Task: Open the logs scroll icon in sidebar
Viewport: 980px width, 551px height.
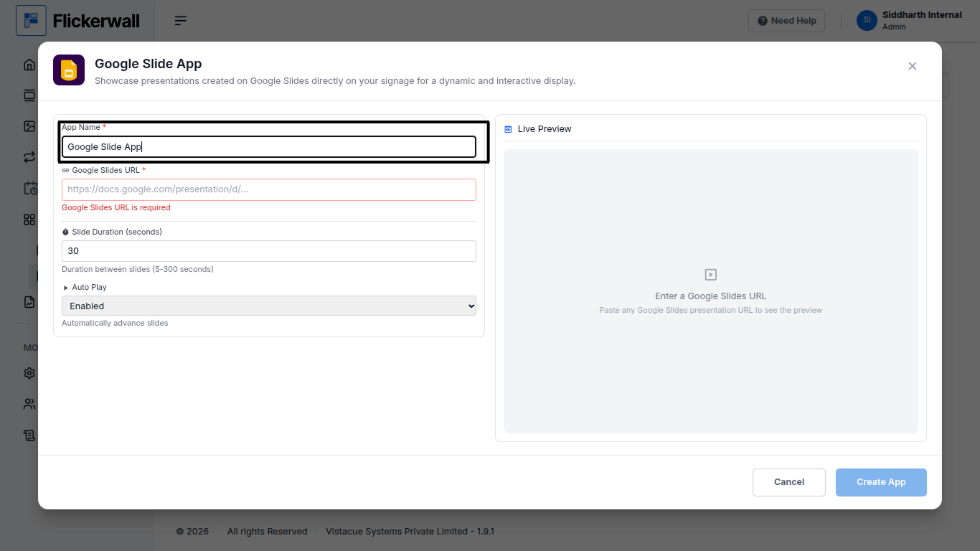Action: click(29, 435)
